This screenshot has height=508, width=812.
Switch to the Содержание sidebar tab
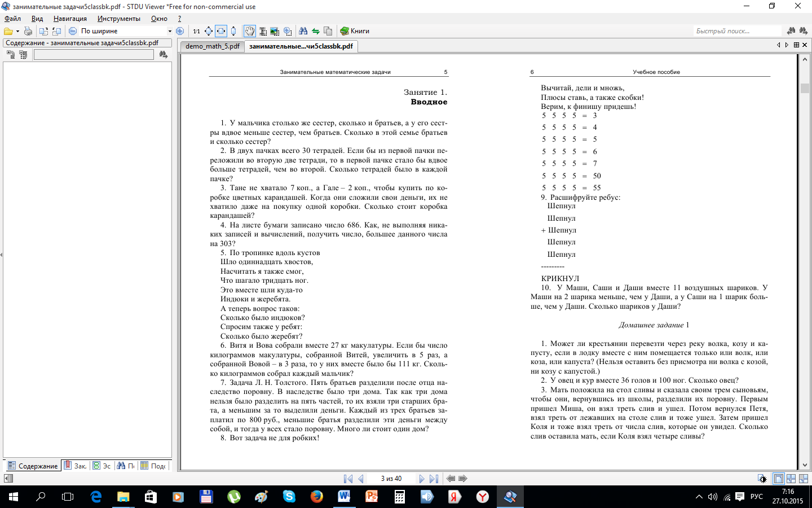coord(33,466)
